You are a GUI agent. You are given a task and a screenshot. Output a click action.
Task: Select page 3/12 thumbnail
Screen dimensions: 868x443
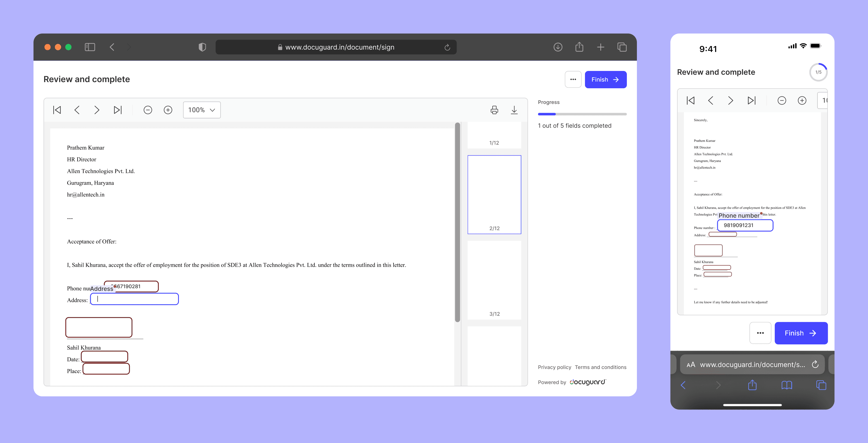click(494, 280)
